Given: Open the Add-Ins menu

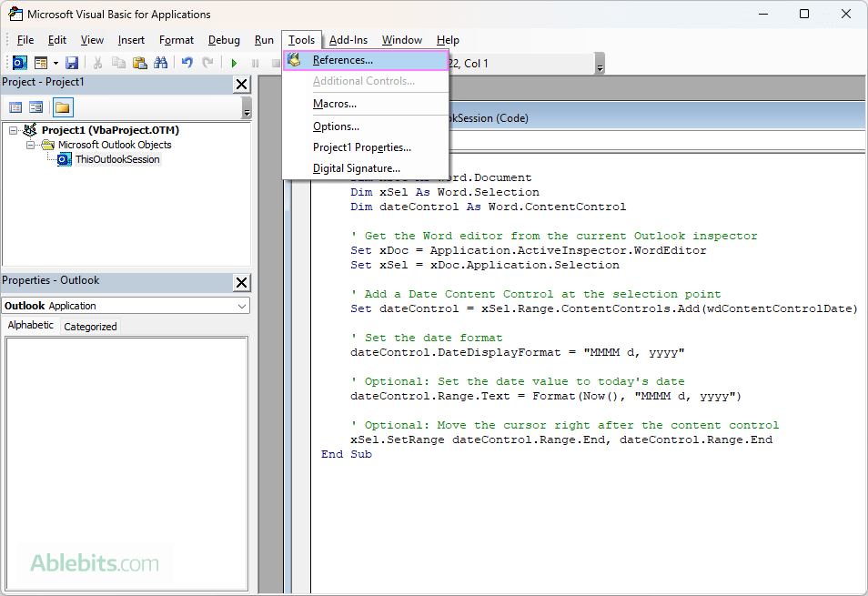Looking at the screenshot, I should [x=348, y=40].
